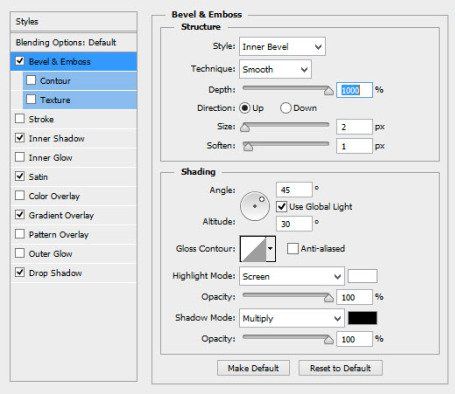Click the Reset to Default button
Image resolution: width=455 pixels, height=394 pixels.
(x=340, y=368)
